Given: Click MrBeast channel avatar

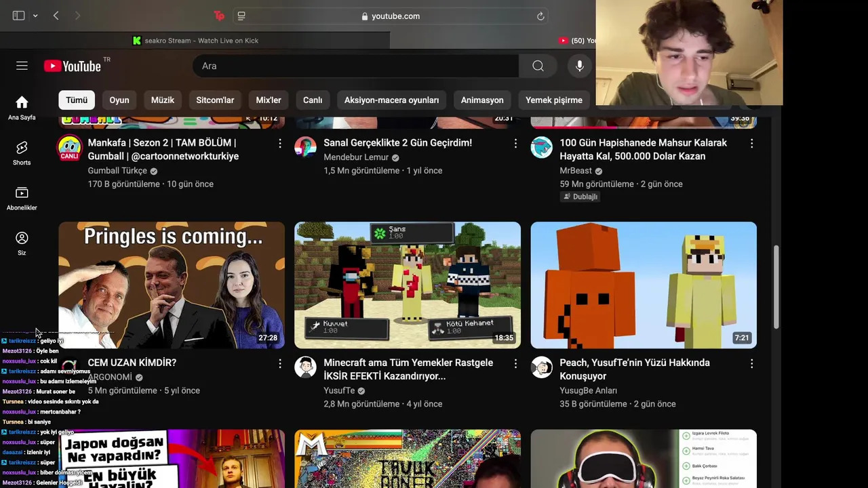Looking at the screenshot, I should coord(541,147).
